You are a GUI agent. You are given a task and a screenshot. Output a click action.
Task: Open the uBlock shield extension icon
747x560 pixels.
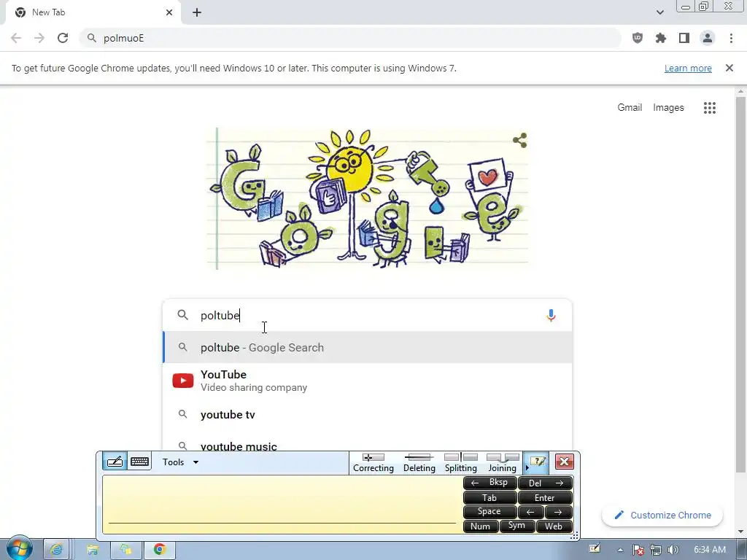pyautogui.click(x=638, y=38)
